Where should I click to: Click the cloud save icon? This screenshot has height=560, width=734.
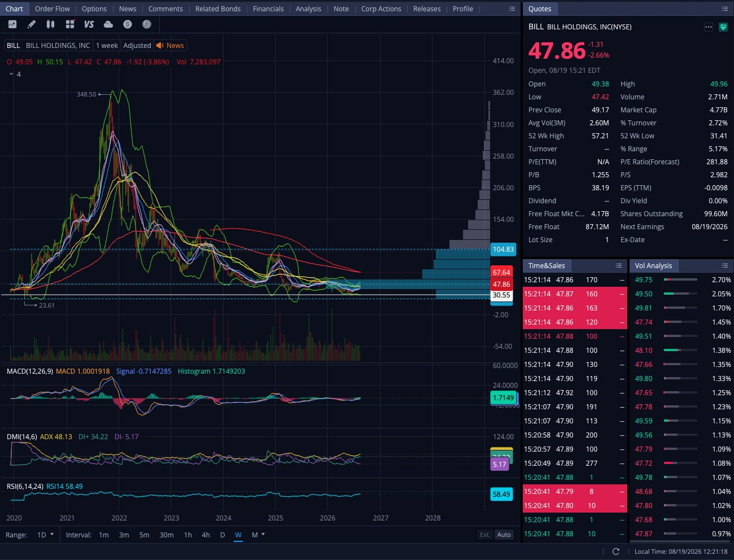pos(108,24)
